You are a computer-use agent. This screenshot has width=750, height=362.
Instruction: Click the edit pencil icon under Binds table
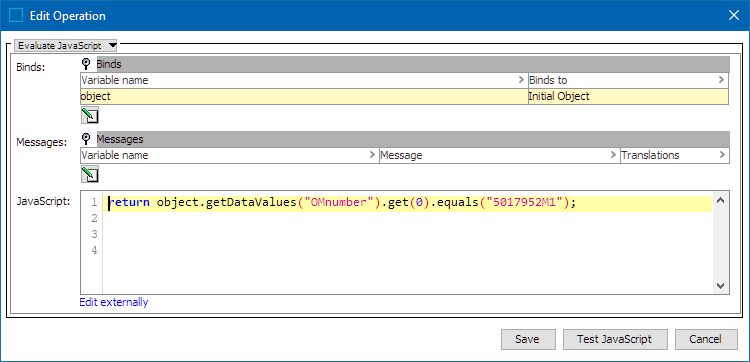[x=89, y=115]
